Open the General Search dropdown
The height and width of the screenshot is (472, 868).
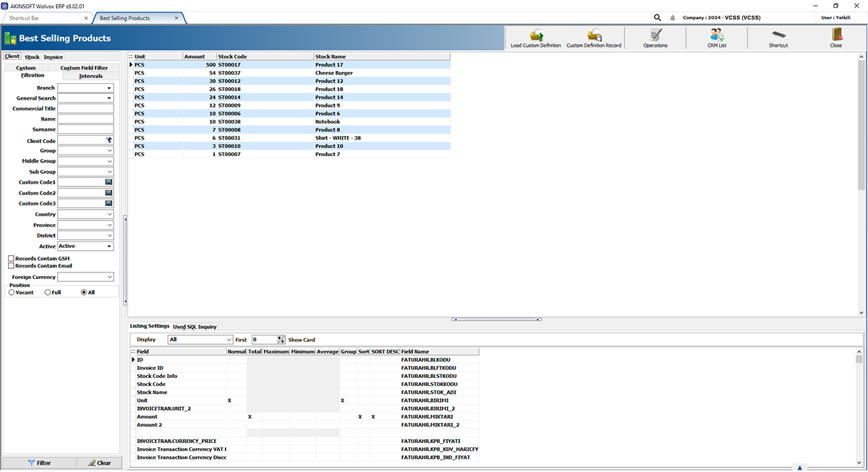tap(109, 98)
